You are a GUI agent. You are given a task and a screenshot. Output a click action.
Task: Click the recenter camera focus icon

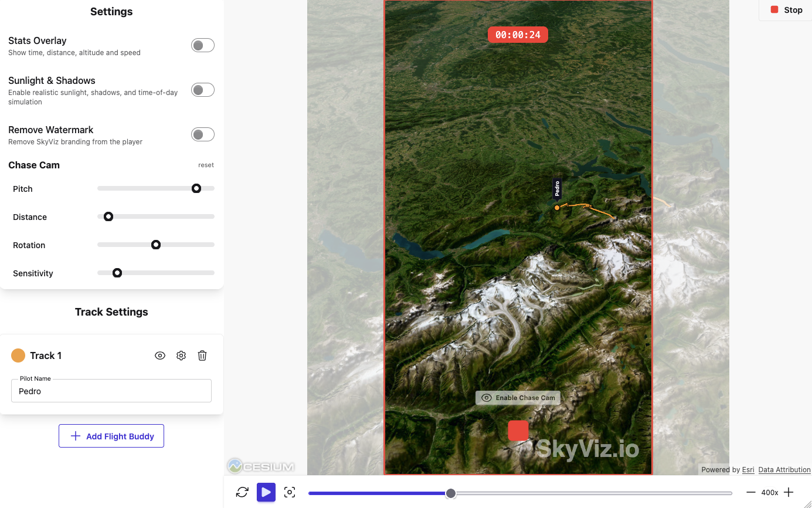tap(290, 492)
